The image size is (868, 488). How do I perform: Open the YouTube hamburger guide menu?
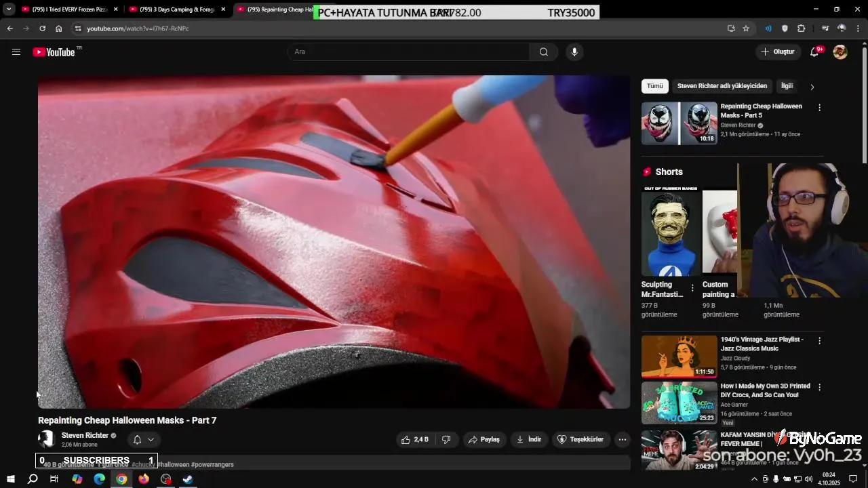pos(16,52)
